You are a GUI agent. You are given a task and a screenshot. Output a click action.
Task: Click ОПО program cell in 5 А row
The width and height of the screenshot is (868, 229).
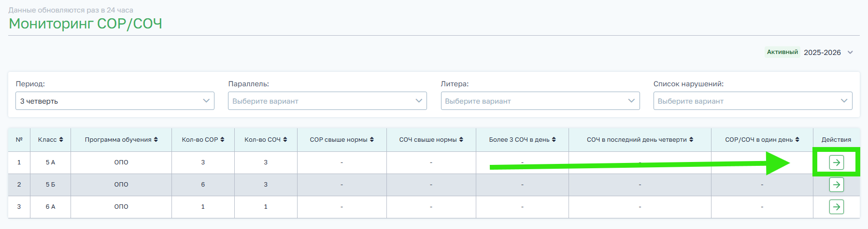(121, 162)
